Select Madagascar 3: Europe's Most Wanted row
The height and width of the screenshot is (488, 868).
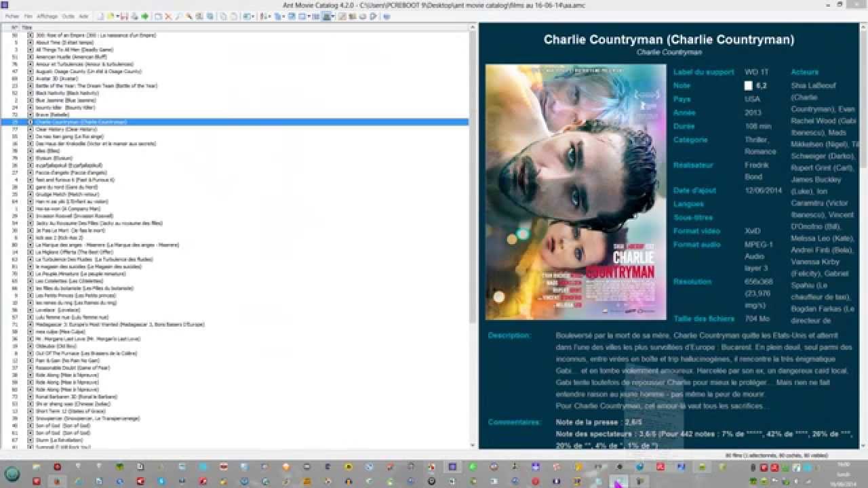click(235, 324)
